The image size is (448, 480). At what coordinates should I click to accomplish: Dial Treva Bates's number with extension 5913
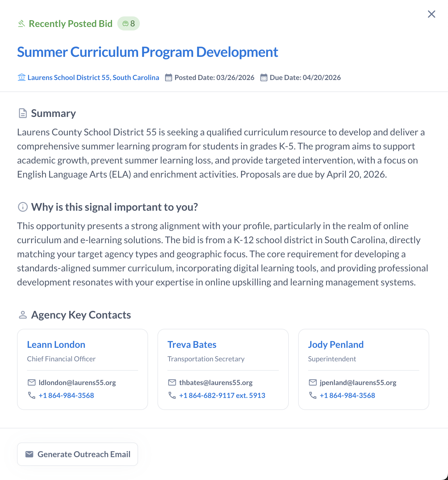tap(222, 396)
